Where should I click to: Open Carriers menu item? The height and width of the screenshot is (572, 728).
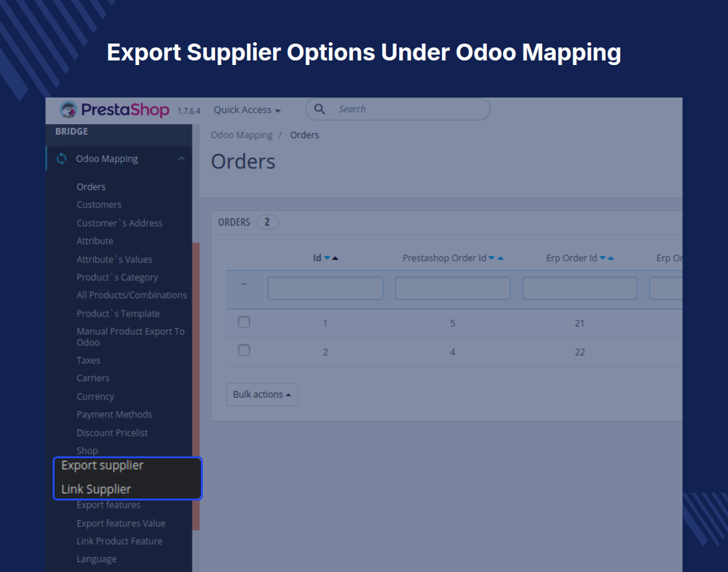(93, 378)
